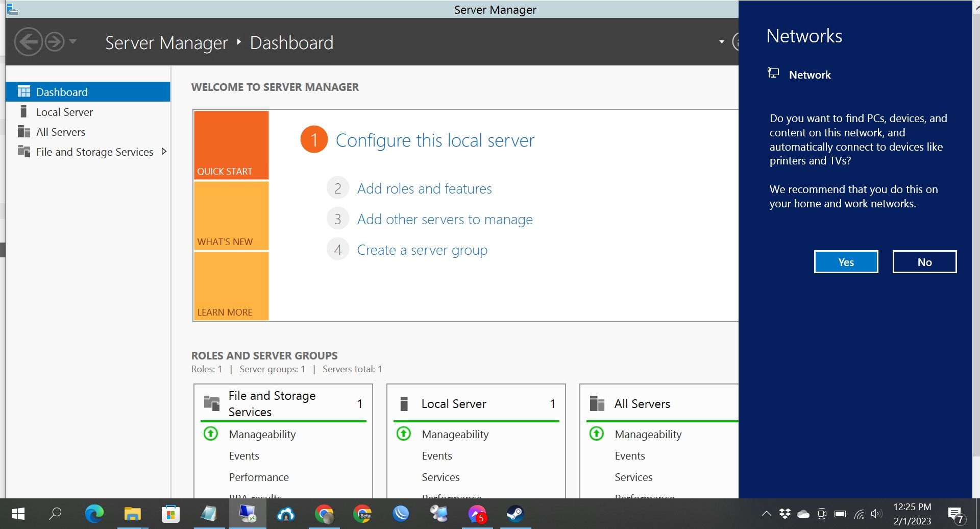Open the Windows Start menu
The height and width of the screenshot is (529, 980).
coord(18,514)
